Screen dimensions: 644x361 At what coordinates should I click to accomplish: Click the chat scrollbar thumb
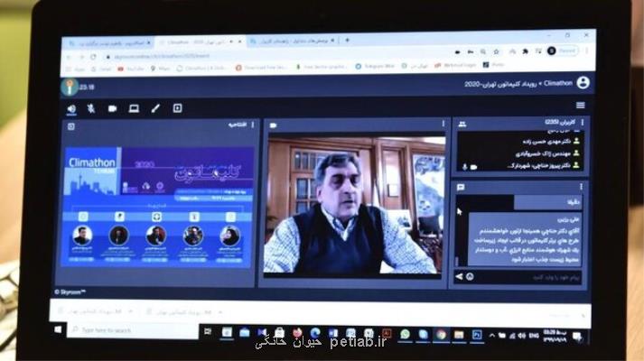456,261
